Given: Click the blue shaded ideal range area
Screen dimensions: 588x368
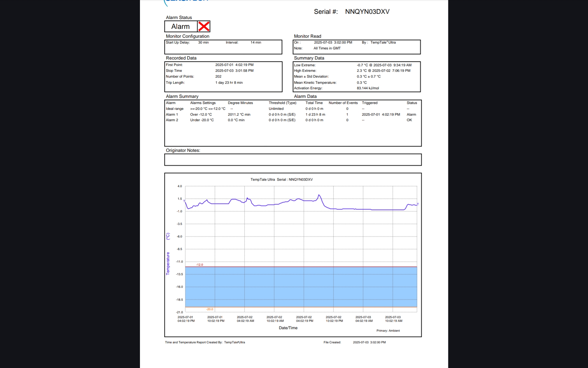Looking at the screenshot, I should pos(301,287).
